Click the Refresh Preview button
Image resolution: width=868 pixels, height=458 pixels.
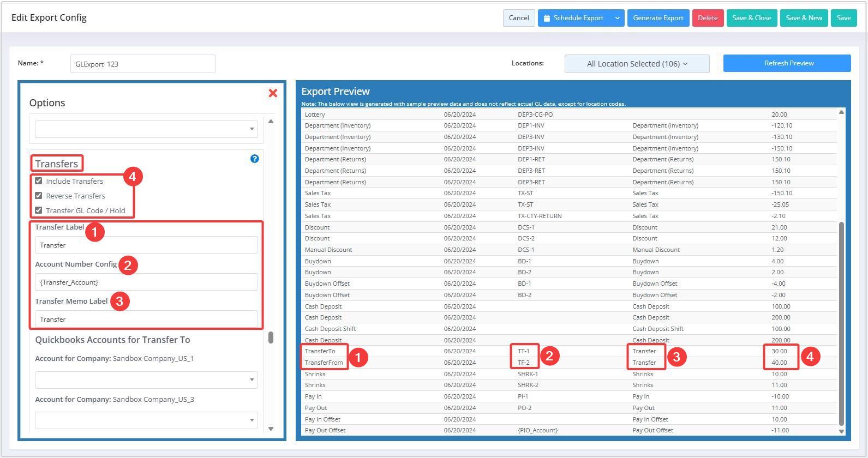pyautogui.click(x=787, y=63)
